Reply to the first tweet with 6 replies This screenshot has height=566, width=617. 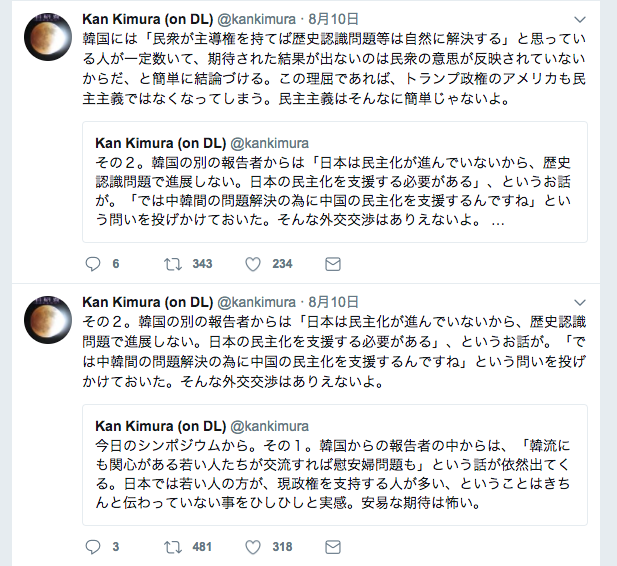[93, 264]
